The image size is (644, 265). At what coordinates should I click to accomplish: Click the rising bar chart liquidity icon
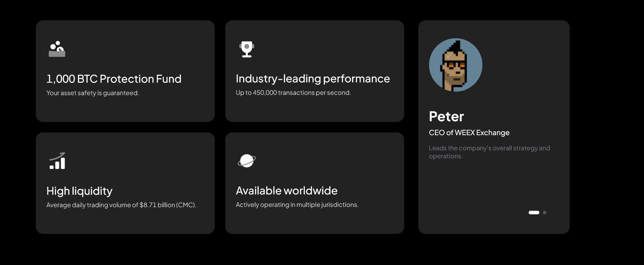click(x=57, y=161)
